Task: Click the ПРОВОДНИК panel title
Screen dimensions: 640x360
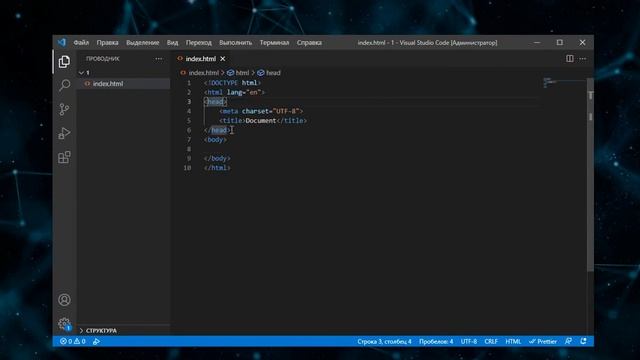Action: 102,59
